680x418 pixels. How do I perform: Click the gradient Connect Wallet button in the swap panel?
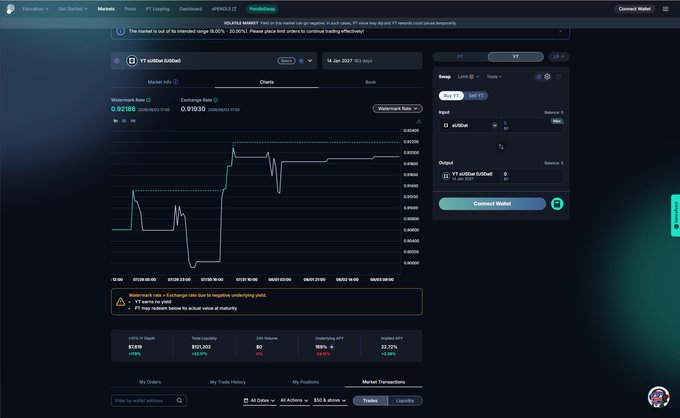click(x=492, y=204)
